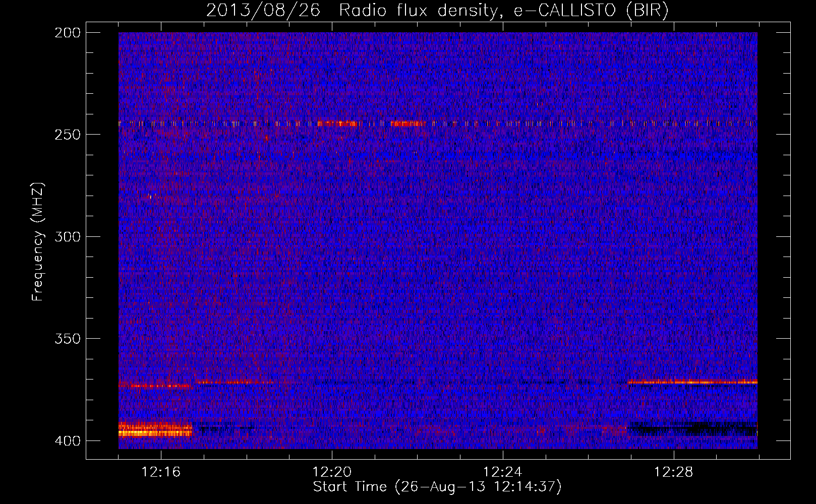Click the 12:16 time tick label
The width and height of the screenshot is (816, 504).
pos(161,472)
